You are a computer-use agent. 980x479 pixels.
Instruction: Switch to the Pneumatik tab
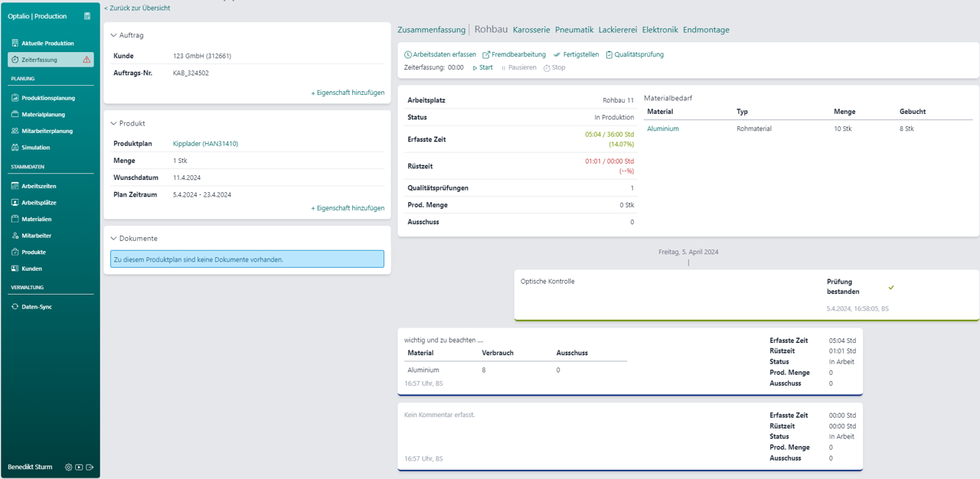point(574,30)
